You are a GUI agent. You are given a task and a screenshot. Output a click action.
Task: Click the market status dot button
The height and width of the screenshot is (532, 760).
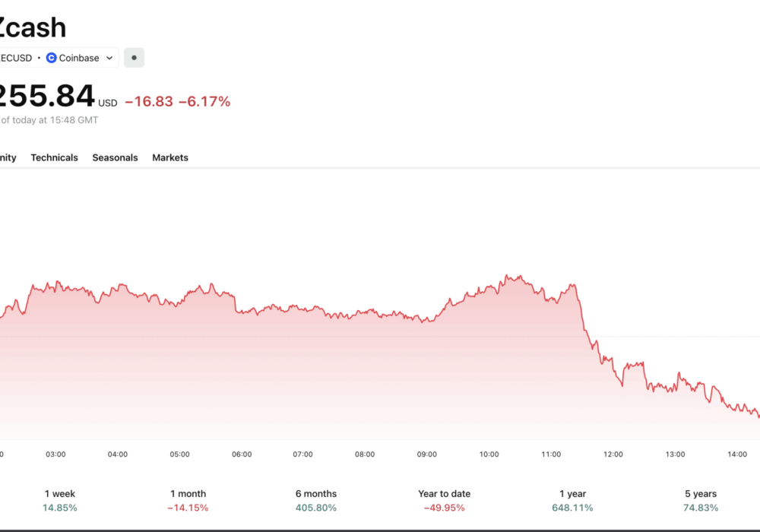tap(134, 58)
